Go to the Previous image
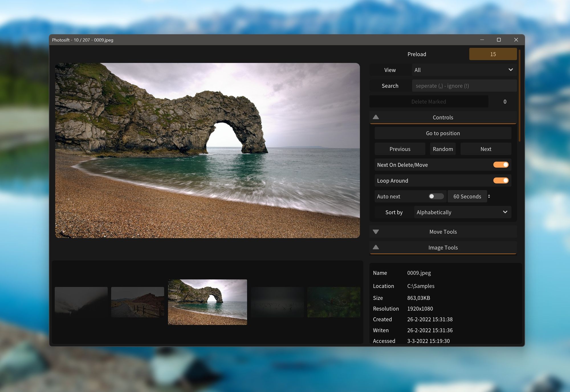570x392 pixels. click(400, 149)
